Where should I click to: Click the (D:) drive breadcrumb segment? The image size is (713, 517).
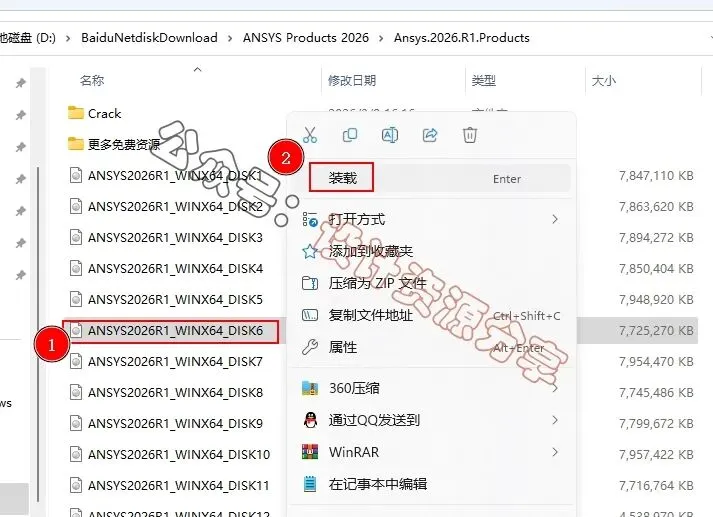coord(28,38)
